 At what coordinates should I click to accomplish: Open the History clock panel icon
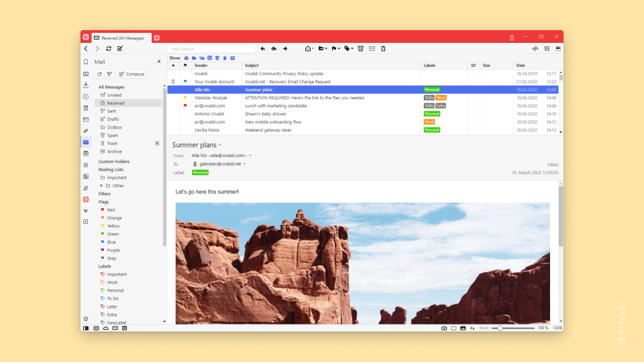tap(86, 97)
